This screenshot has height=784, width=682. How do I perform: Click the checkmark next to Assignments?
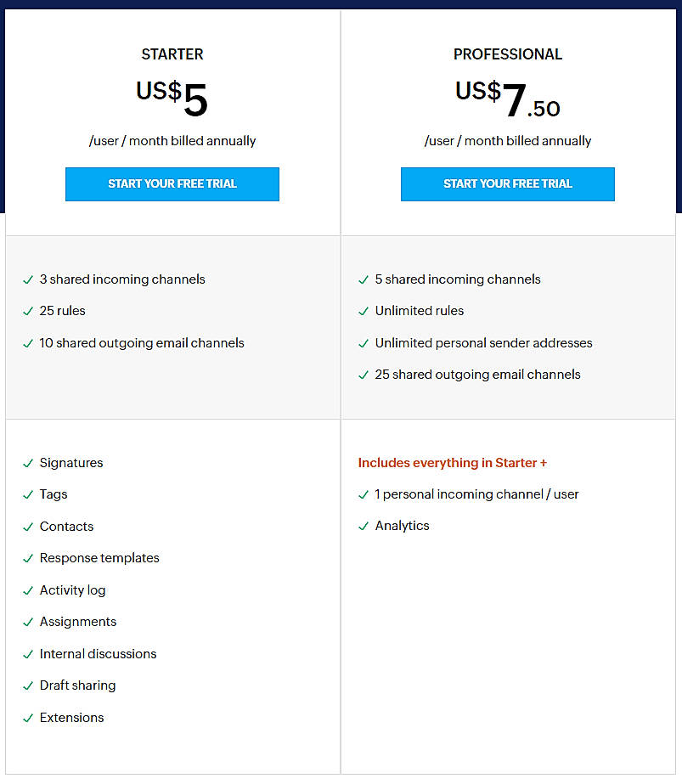tap(27, 622)
